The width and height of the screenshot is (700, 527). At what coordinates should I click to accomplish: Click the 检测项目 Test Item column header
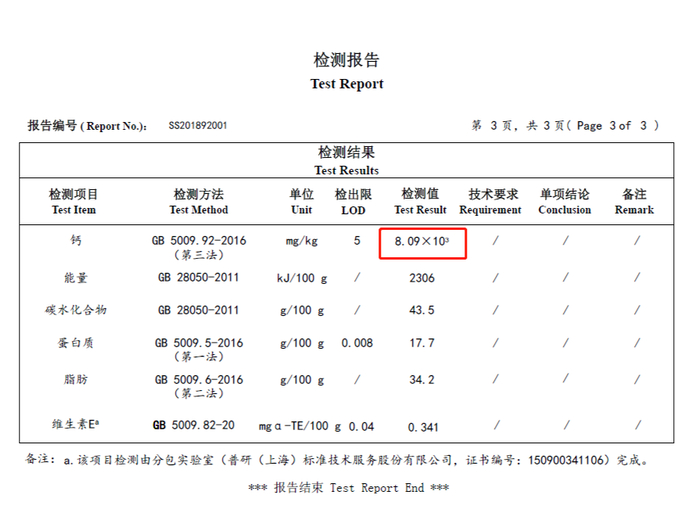tap(74, 201)
